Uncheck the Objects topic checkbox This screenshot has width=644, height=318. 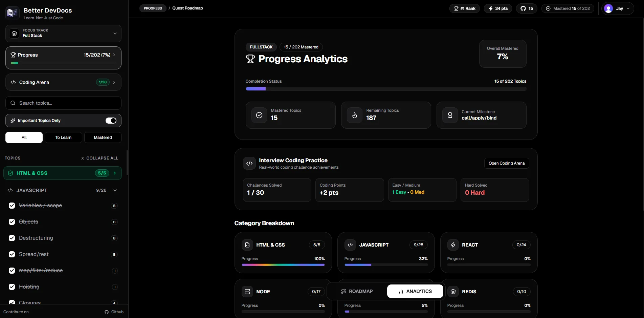(12, 222)
